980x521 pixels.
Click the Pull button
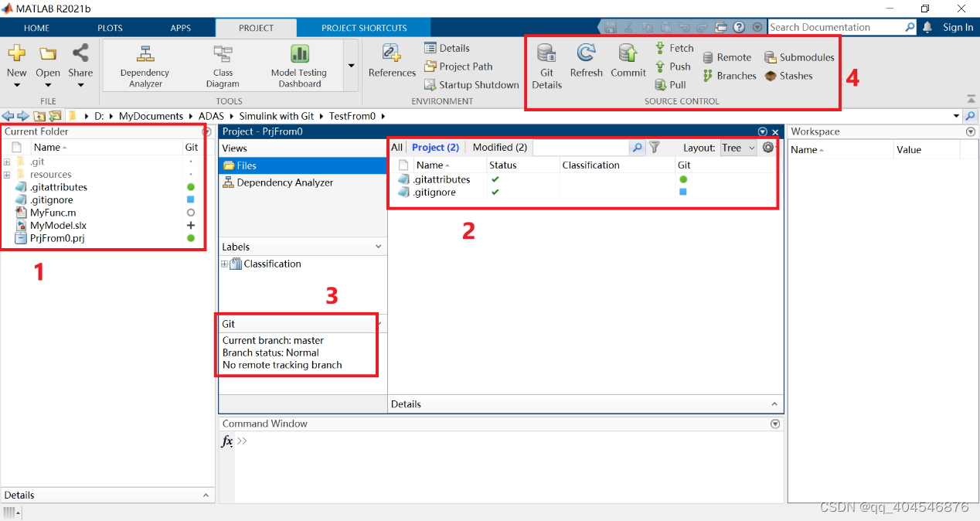pos(670,85)
